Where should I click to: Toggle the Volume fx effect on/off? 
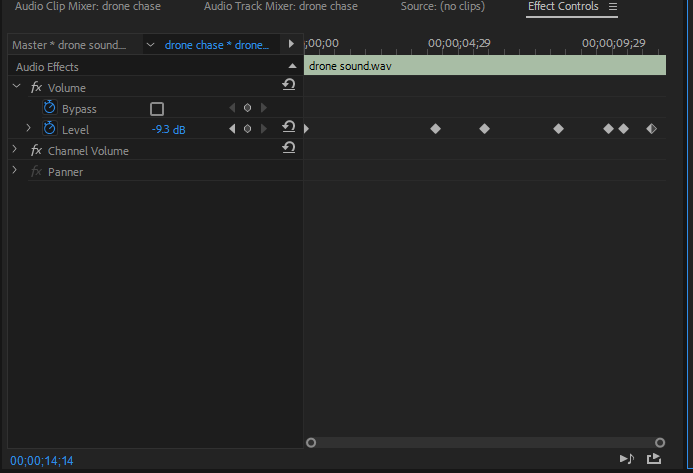(x=36, y=87)
